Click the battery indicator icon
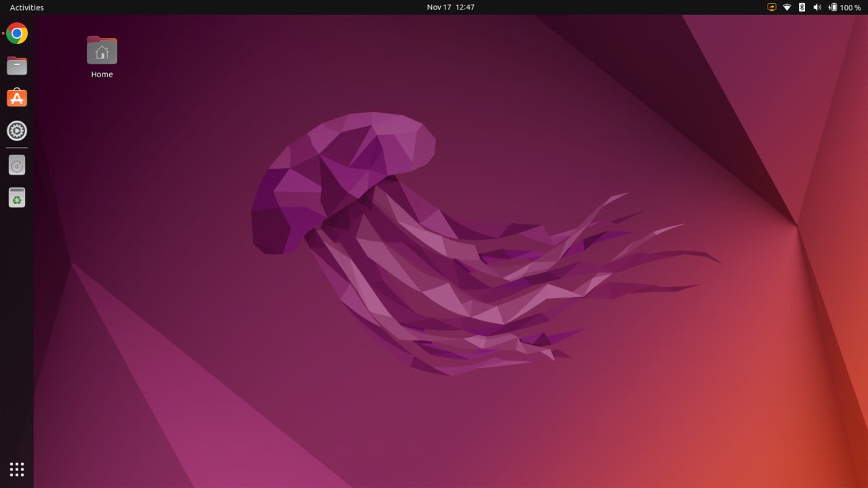 833,7
